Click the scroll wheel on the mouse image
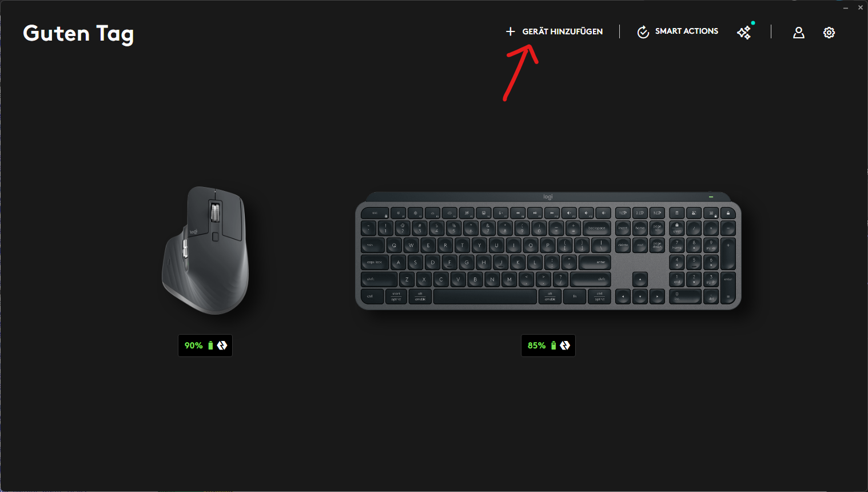Screen dimensions: 868x492 216,212
